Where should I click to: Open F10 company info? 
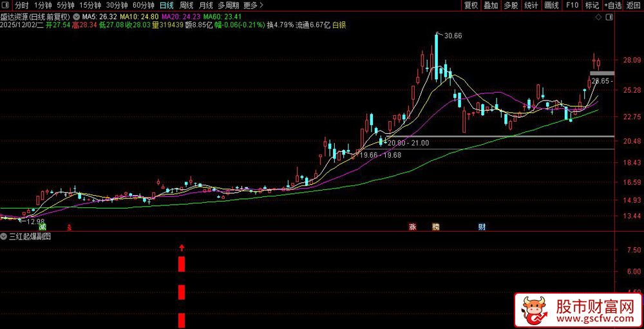point(572,5)
